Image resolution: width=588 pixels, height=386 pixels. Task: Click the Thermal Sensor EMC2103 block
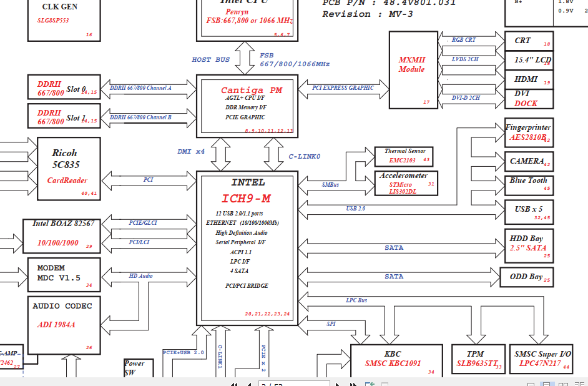(403, 156)
